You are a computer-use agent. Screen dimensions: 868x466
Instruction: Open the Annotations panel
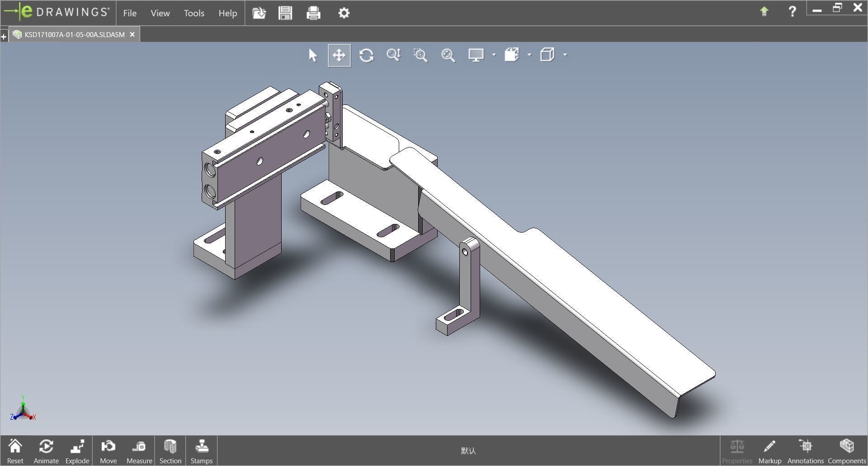[x=806, y=451]
